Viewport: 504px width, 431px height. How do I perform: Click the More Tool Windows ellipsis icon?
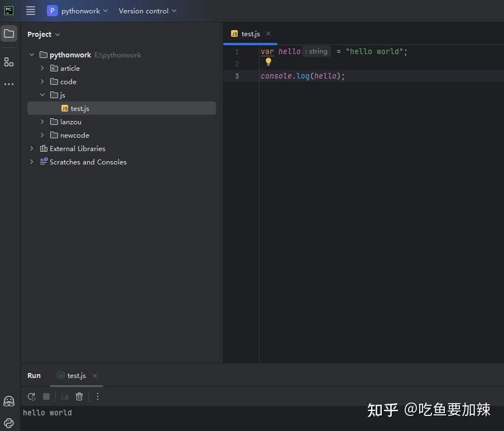point(8,84)
